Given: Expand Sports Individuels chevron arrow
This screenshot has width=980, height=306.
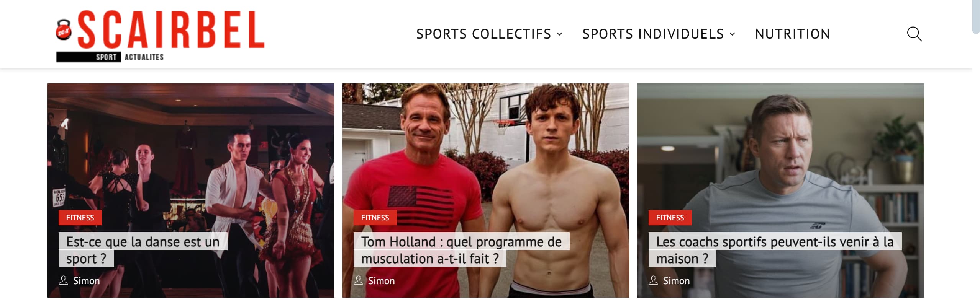Looking at the screenshot, I should click(733, 34).
